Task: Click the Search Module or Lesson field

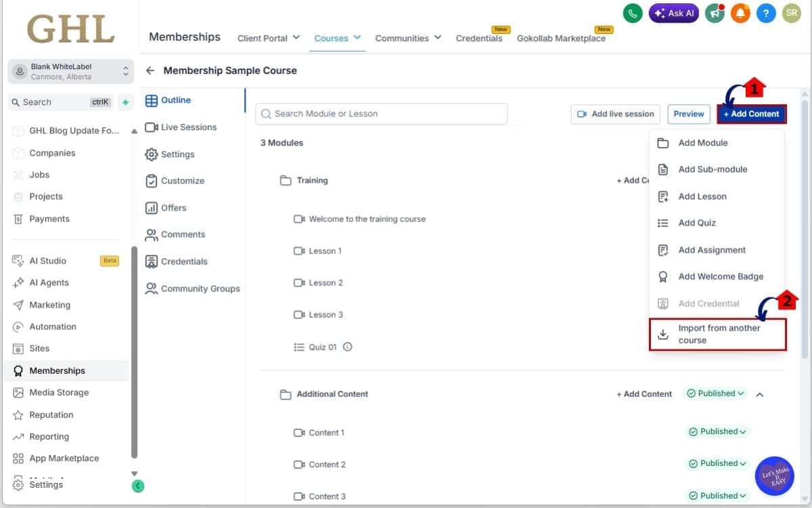Action: click(382, 114)
